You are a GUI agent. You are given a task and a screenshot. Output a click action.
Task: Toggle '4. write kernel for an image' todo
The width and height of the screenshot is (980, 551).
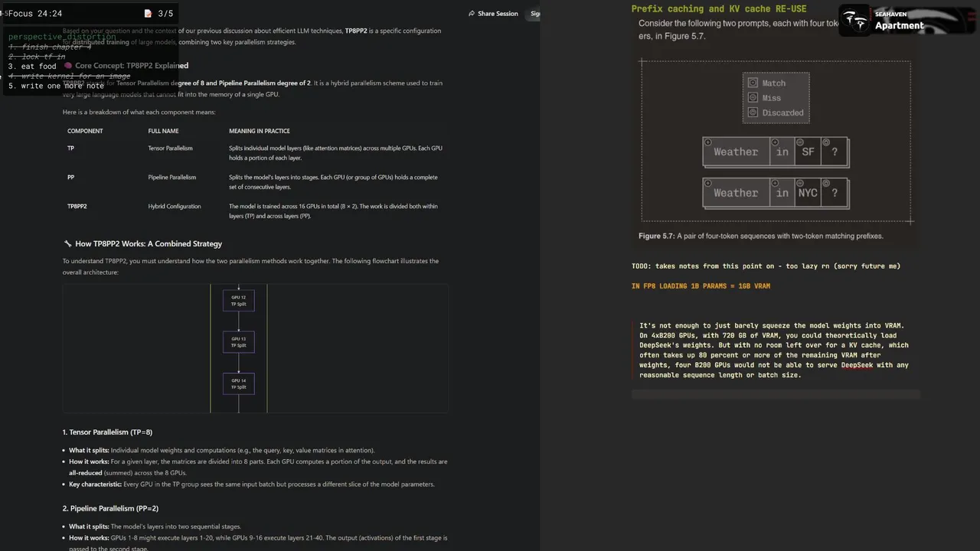pos(69,76)
